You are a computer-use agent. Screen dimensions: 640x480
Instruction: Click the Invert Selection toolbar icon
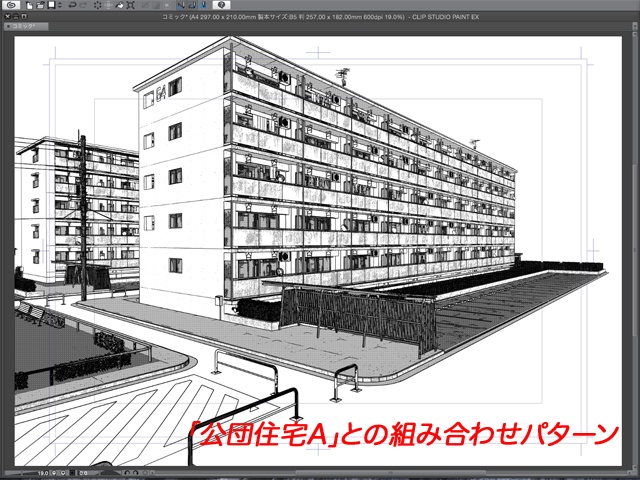(156, 5)
